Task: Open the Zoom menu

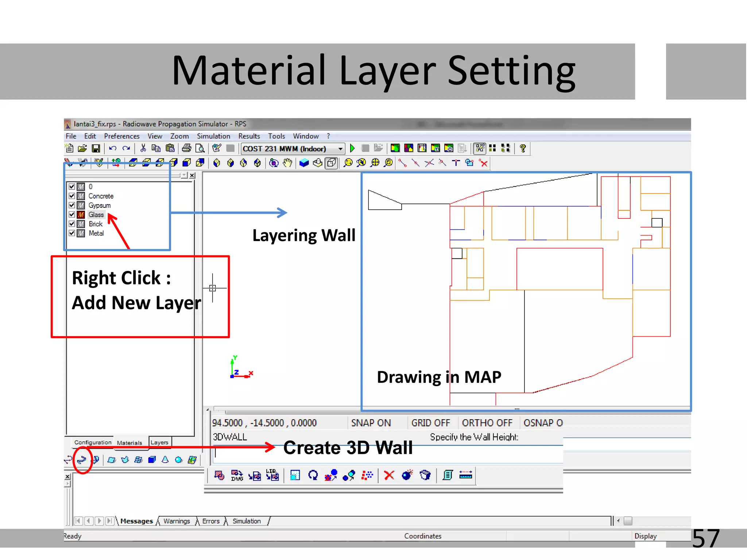Action: coord(179,136)
